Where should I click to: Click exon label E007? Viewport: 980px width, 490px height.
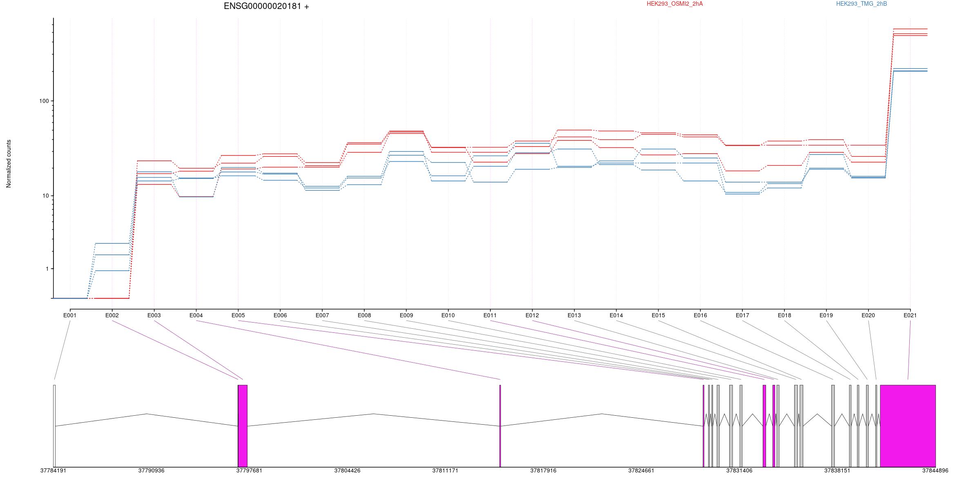point(322,315)
